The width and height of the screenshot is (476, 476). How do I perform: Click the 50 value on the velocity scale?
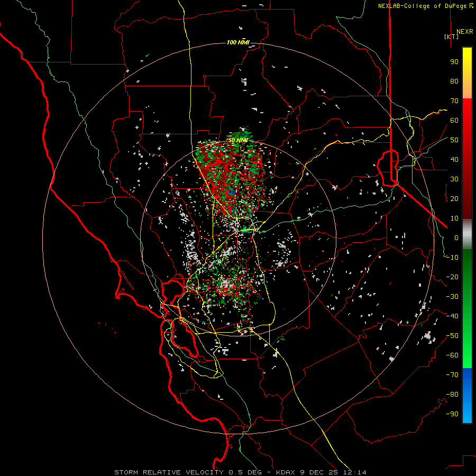coord(454,140)
